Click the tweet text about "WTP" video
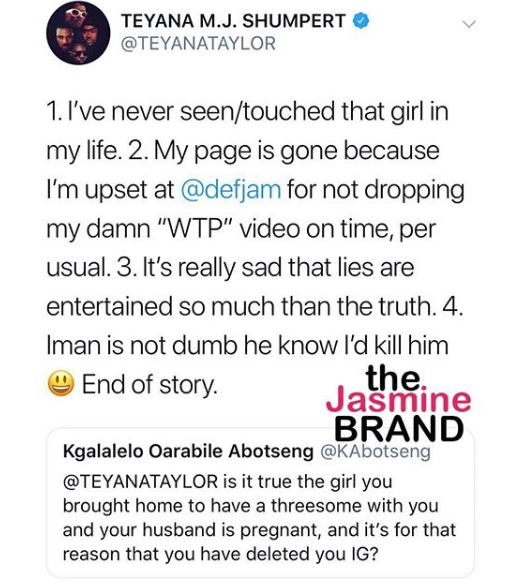519x588 pixels. pyautogui.click(x=241, y=229)
